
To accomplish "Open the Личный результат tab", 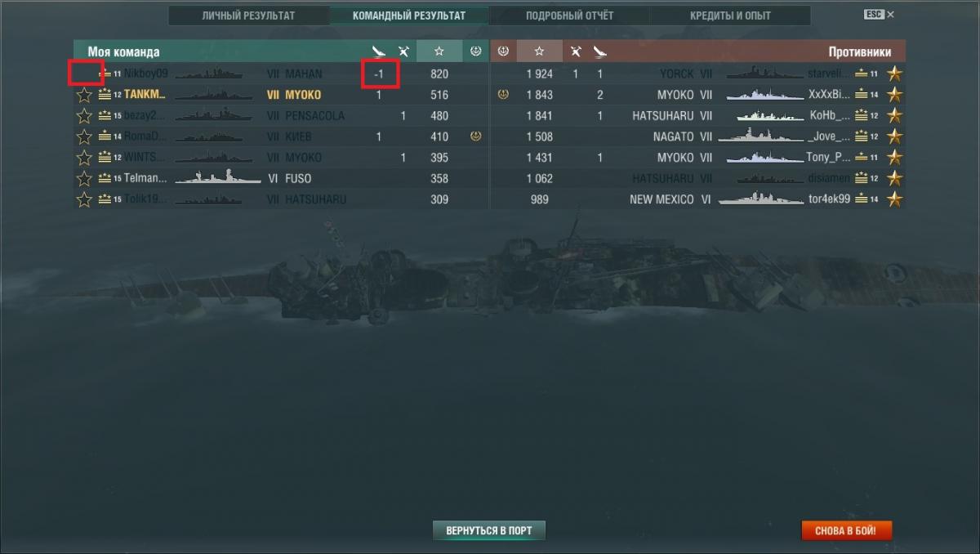I will 248,16.
